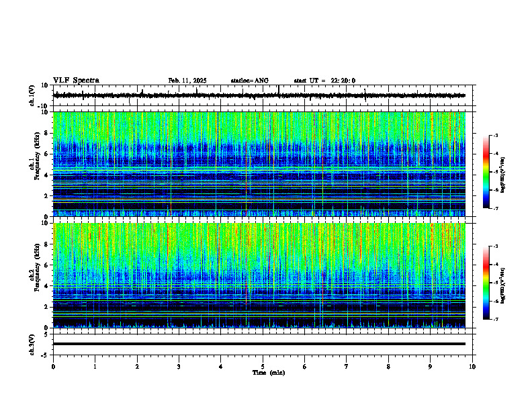The width and height of the screenshot is (532, 411).
Task: Click the "7" tick on the time axis
Action: click(x=347, y=367)
